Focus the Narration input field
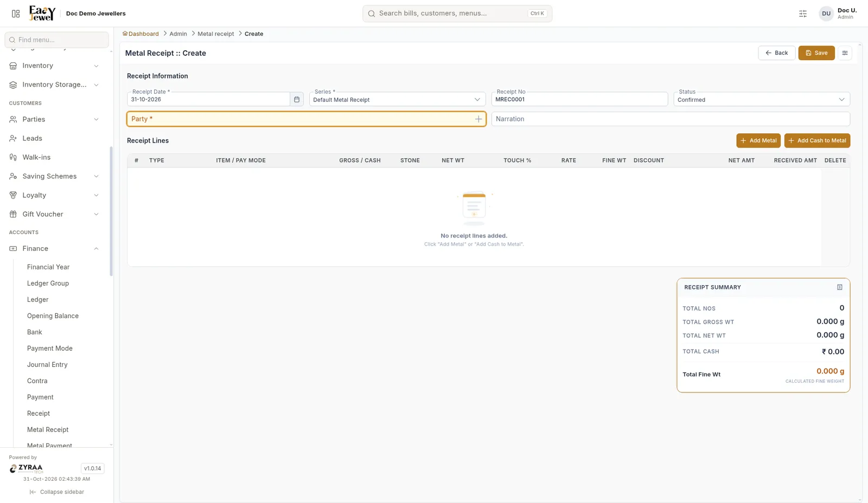This screenshot has width=868, height=503. tap(671, 119)
